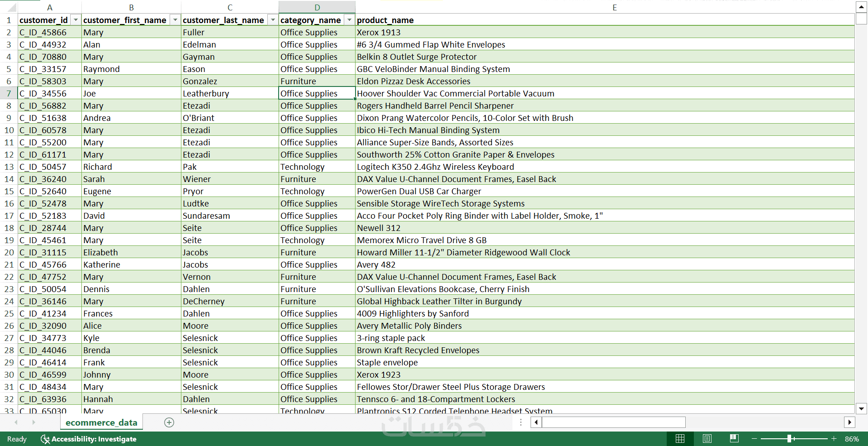Image resolution: width=868 pixels, height=446 pixels.
Task: Select Memorex Micro Travel Drive cell
Action: 605,240
